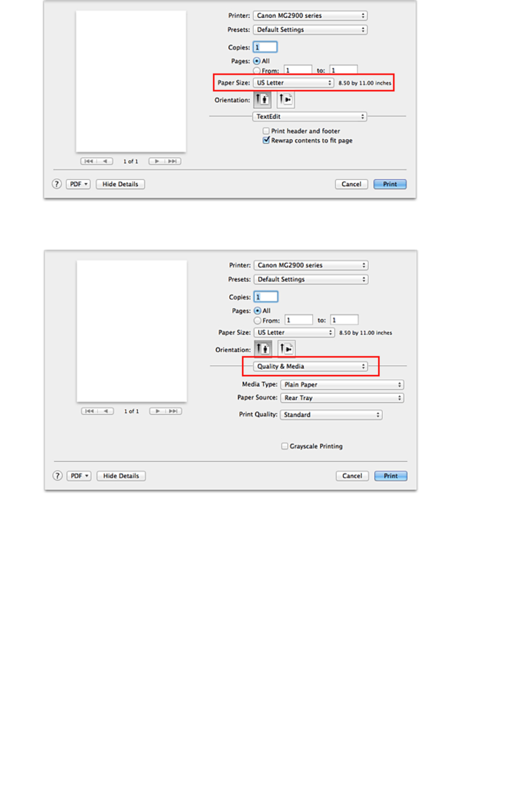The height and width of the screenshot is (789, 532).
Task: Click '8.50 by 11.00 inches' in lower dialog
Action: 366,332
